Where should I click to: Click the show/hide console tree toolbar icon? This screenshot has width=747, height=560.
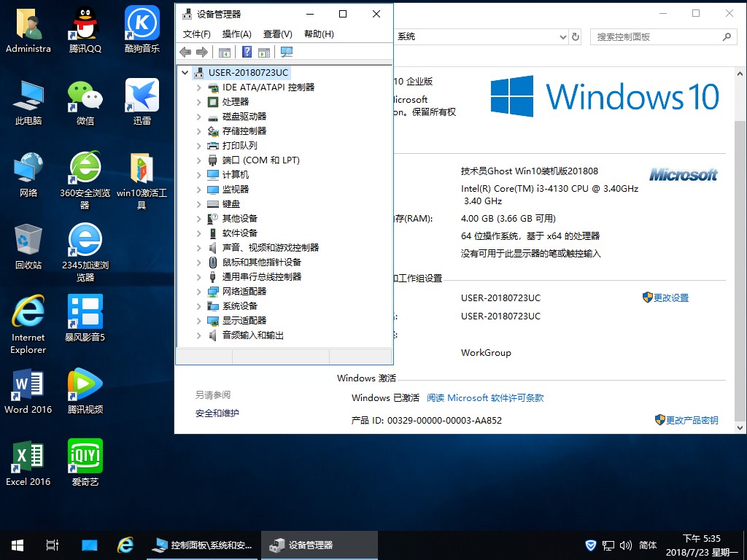[x=225, y=52]
